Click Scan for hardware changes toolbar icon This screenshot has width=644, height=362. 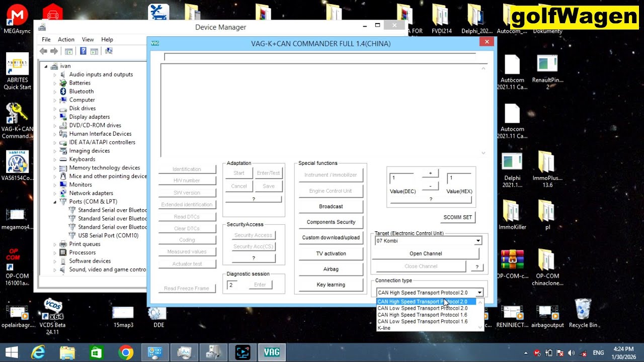(109, 51)
